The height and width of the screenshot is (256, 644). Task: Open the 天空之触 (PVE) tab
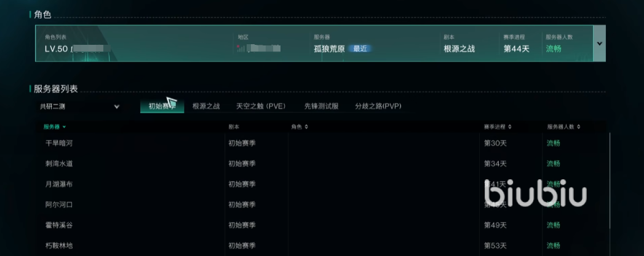click(261, 106)
